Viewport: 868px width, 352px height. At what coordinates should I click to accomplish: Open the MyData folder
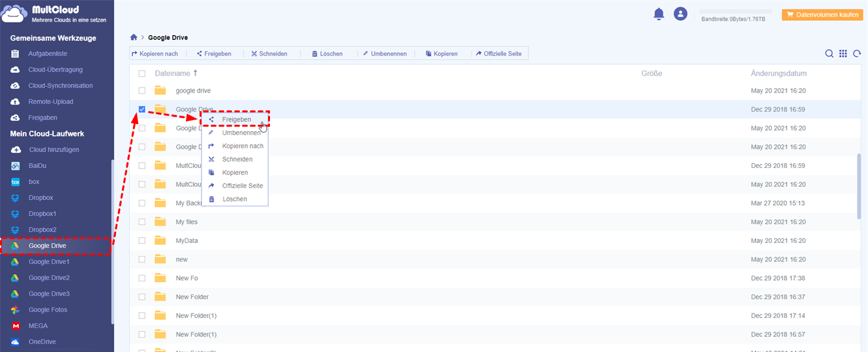187,241
